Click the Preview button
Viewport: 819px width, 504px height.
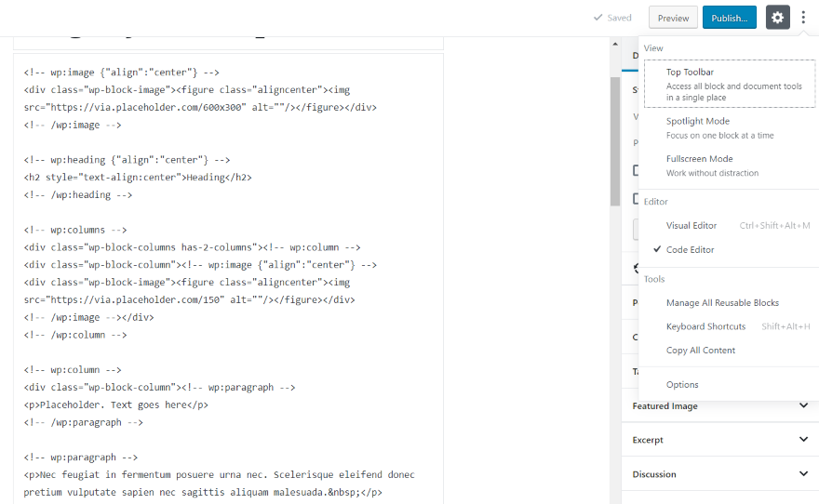673,18
